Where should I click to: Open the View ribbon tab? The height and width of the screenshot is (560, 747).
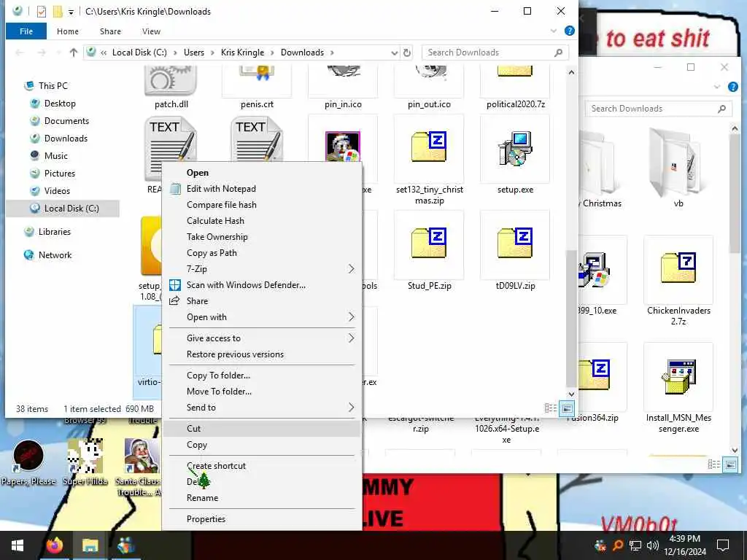click(x=151, y=31)
